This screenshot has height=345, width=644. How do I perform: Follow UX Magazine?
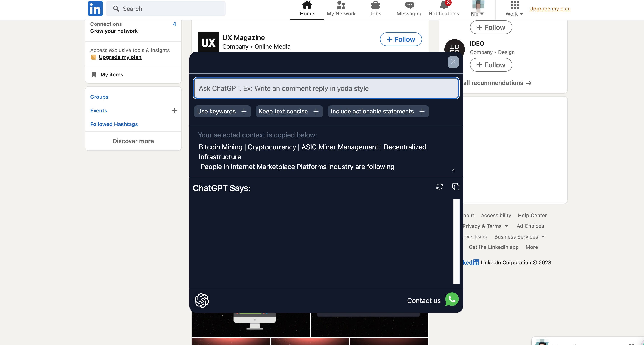point(401,39)
